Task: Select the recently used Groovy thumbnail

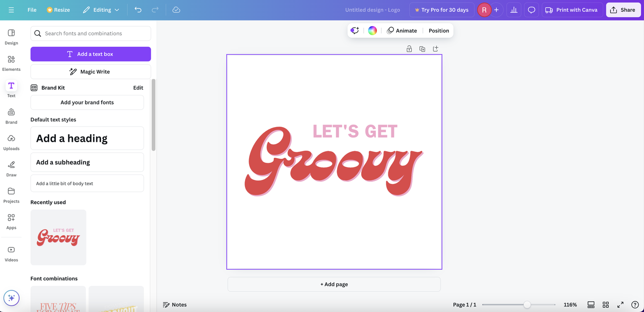Action: pyautogui.click(x=58, y=237)
